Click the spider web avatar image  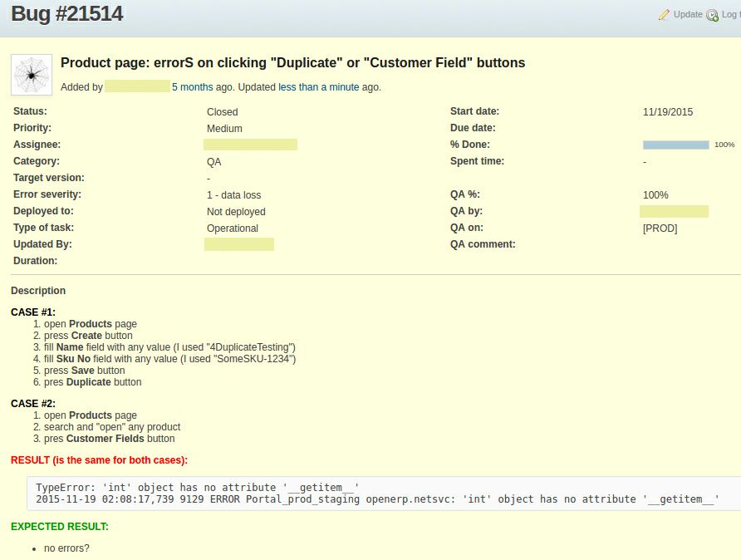tap(32, 75)
